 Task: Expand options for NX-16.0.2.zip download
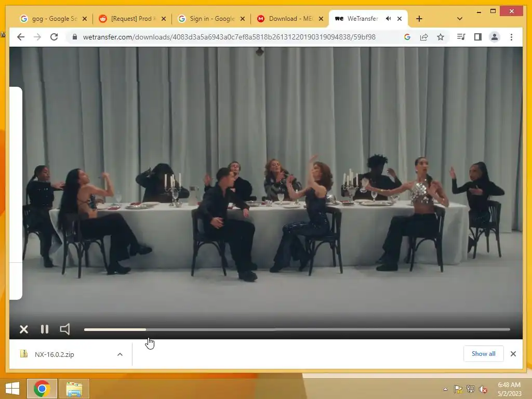(120, 354)
